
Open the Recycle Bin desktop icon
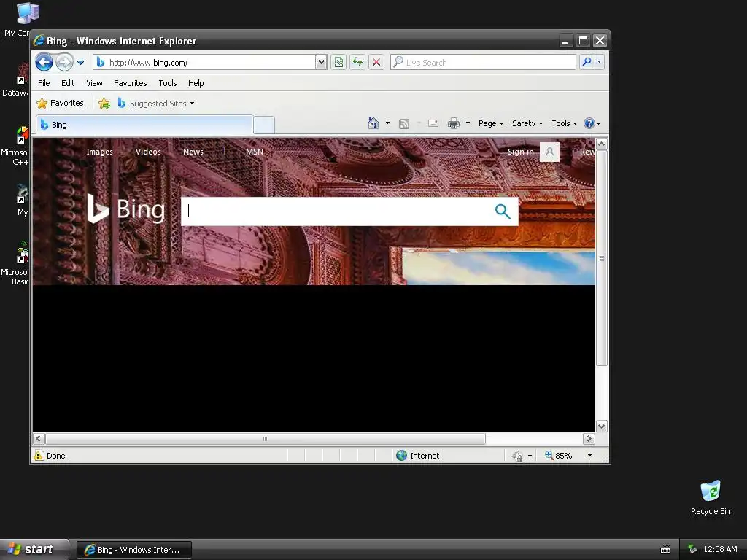tap(711, 498)
